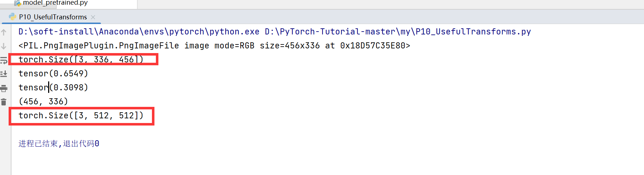The height and width of the screenshot is (175, 644).
Task: Click the python.exe interpreter path
Action: (x=139, y=32)
